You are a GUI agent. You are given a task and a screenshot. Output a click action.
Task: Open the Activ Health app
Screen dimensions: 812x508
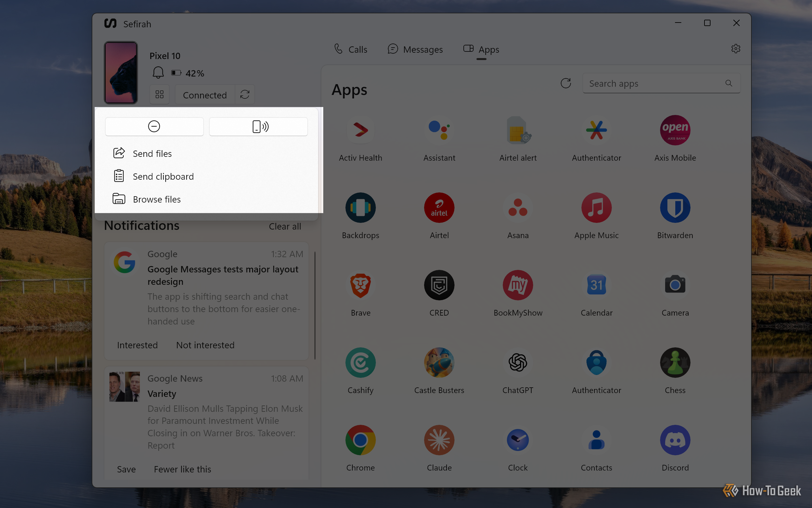(x=360, y=139)
